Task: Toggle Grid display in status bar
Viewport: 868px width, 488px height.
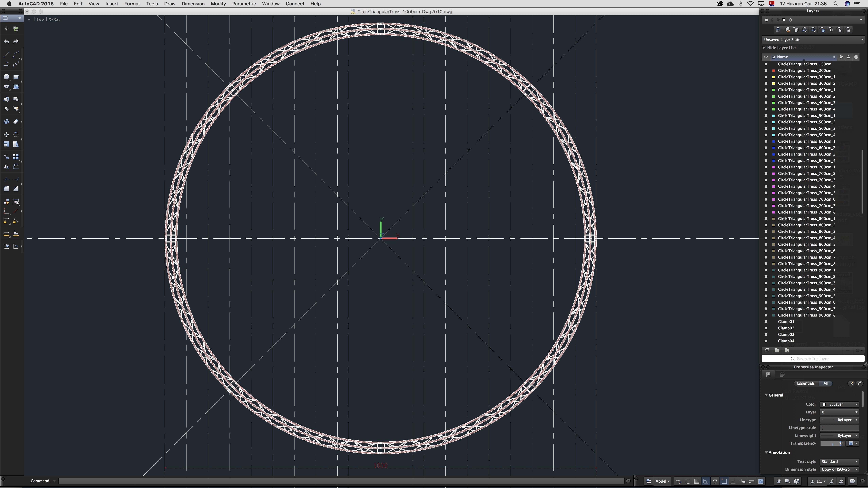Action: (x=696, y=481)
